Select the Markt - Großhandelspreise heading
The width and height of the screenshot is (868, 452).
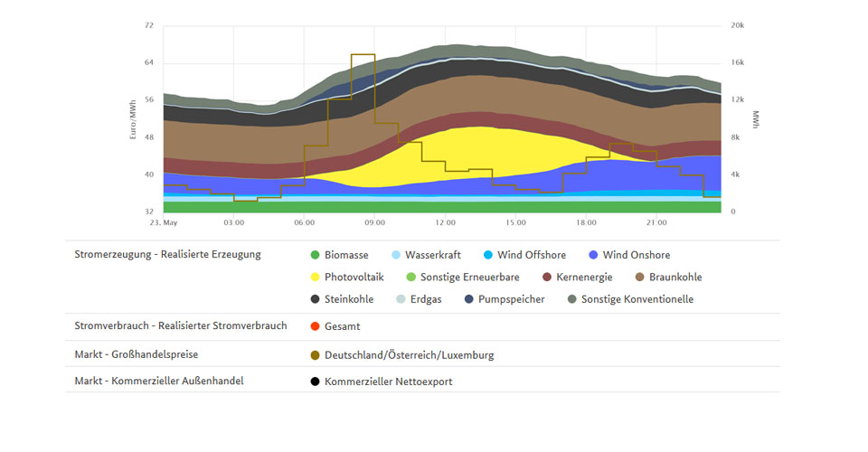(137, 354)
